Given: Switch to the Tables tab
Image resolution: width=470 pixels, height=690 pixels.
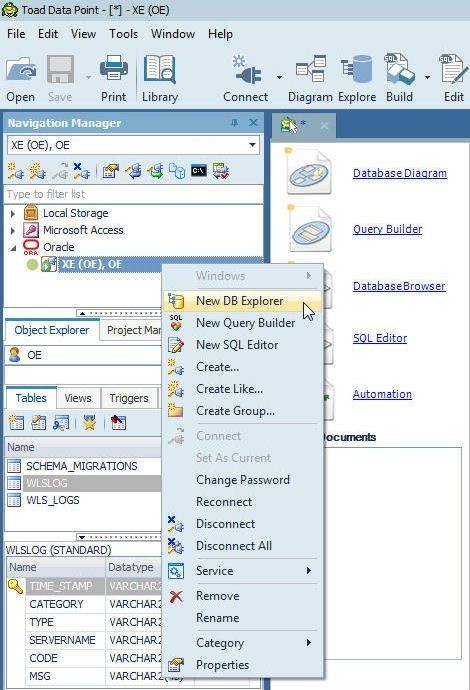Looking at the screenshot, I should (x=31, y=398).
